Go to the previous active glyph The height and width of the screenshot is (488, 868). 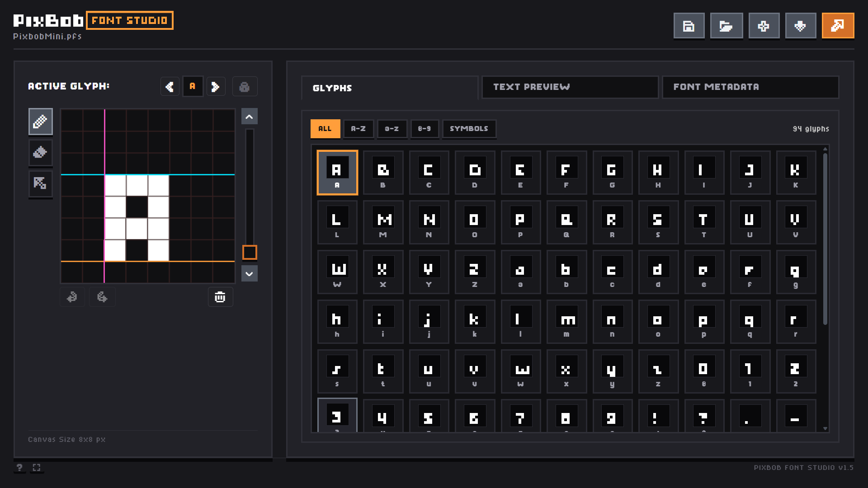coord(170,86)
